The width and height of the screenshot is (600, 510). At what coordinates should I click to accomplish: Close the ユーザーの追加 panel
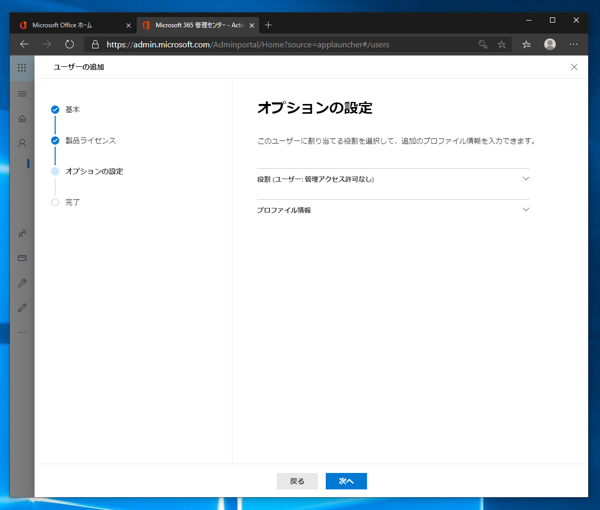click(x=574, y=67)
